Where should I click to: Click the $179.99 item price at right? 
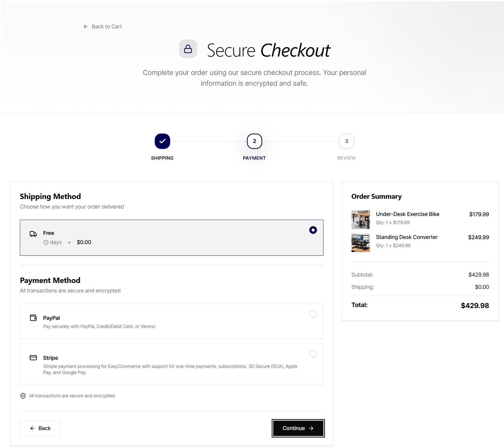(x=479, y=214)
